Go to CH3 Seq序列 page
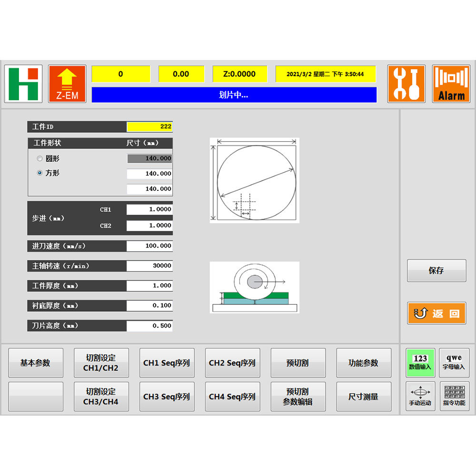The height and width of the screenshot is (476, 476). (167, 397)
